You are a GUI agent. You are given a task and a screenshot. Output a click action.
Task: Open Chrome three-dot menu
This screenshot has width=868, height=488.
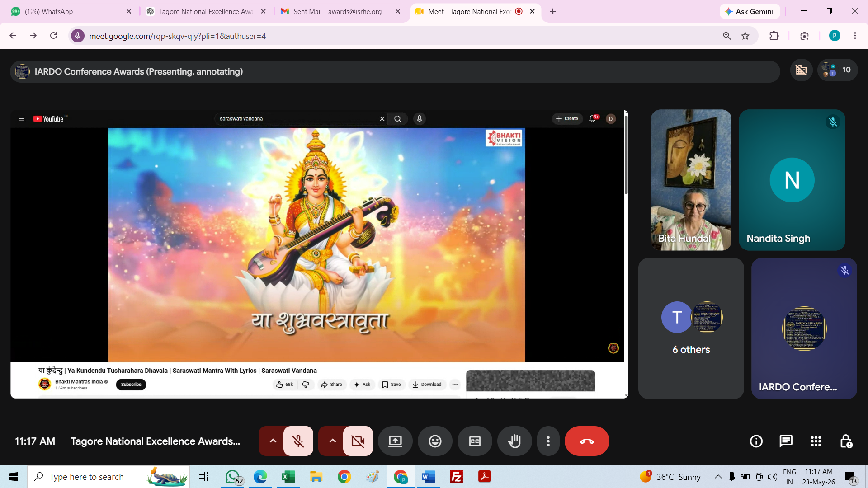[855, 36]
